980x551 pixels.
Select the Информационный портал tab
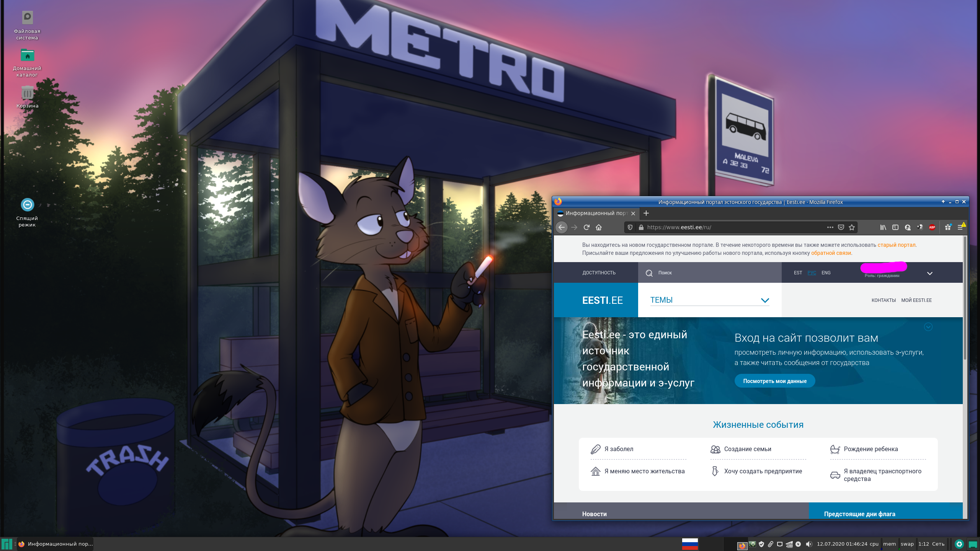(x=596, y=213)
